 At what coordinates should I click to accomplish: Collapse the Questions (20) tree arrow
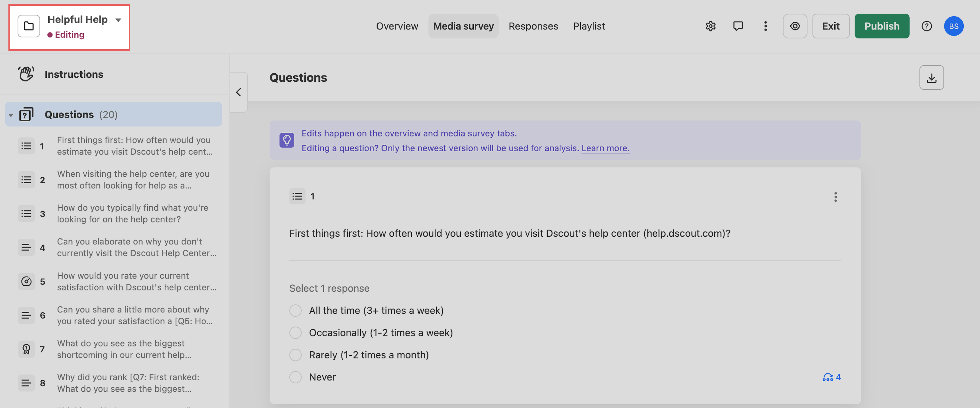(11, 115)
